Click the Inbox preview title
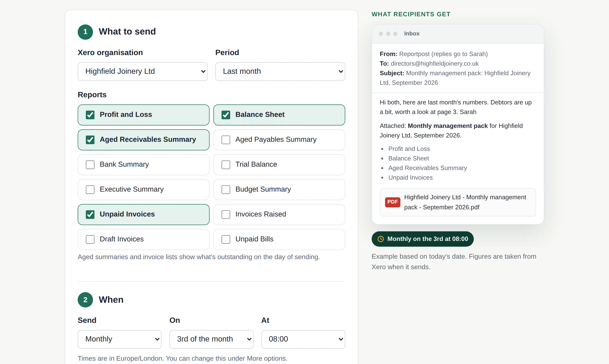 tap(412, 34)
